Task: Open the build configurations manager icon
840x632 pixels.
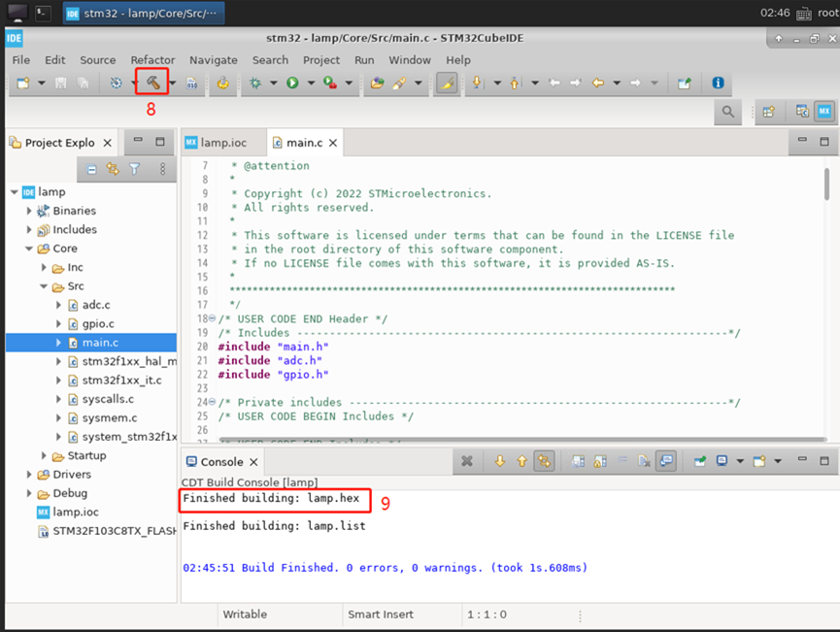Action: click(117, 83)
